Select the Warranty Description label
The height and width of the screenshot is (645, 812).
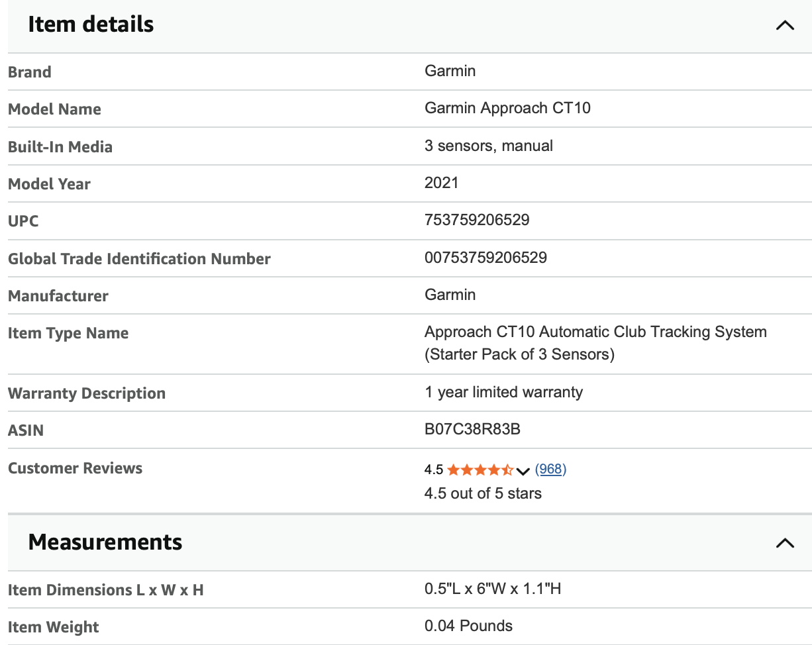pyautogui.click(x=87, y=393)
